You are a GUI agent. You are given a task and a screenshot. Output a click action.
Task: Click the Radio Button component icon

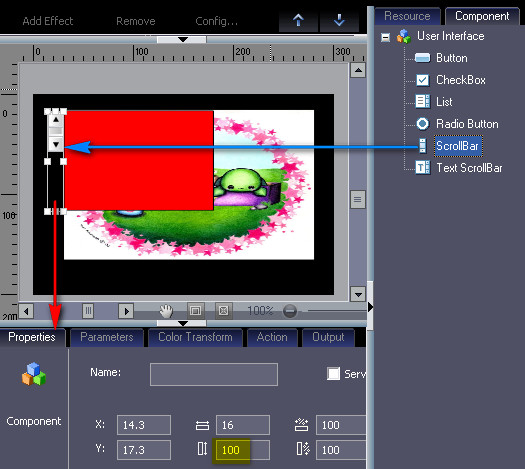(x=423, y=124)
